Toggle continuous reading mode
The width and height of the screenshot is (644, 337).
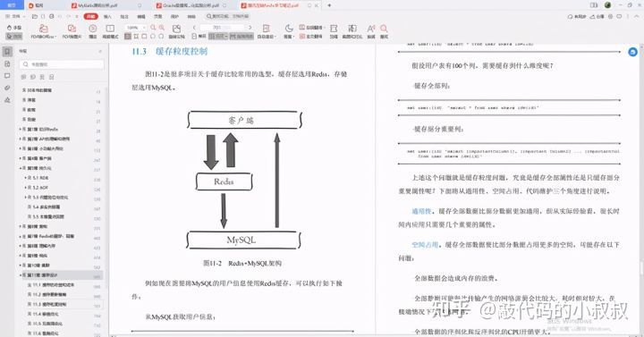click(241, 36)
